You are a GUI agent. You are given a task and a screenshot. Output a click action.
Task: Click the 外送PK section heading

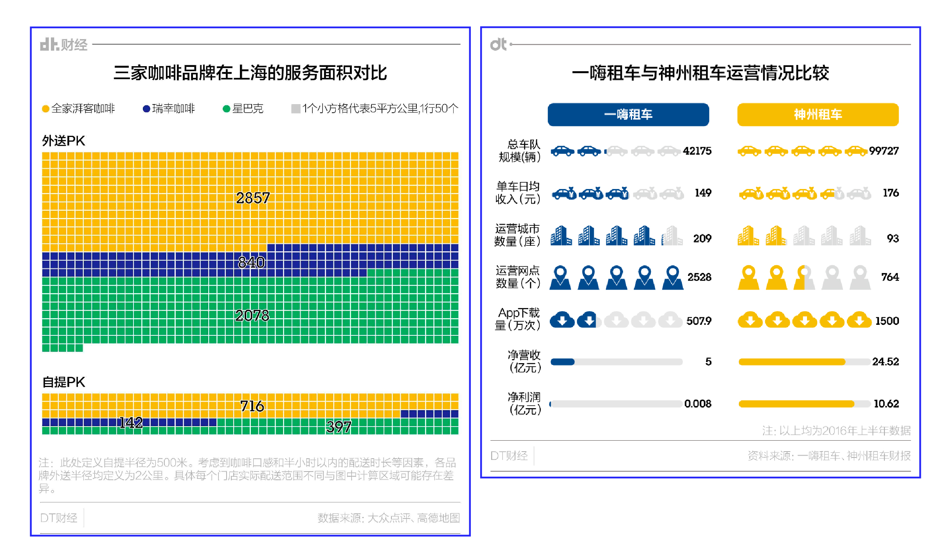tap(63, 141)
